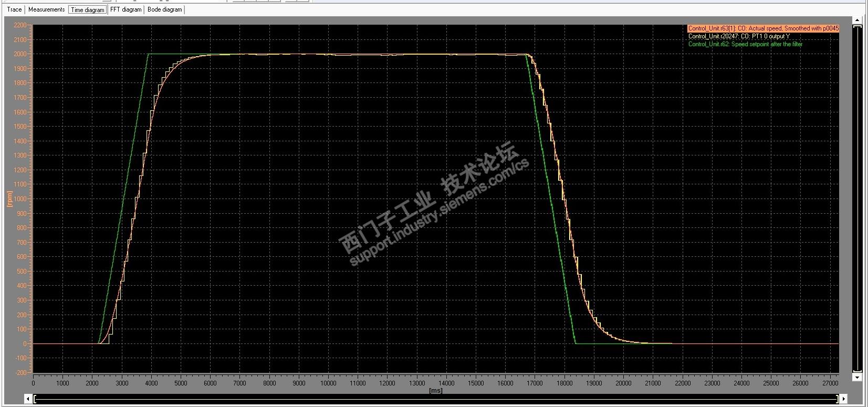Click the 27000 label on the time axis
Viewport: 868px width, 407px height.
point(830,383)
